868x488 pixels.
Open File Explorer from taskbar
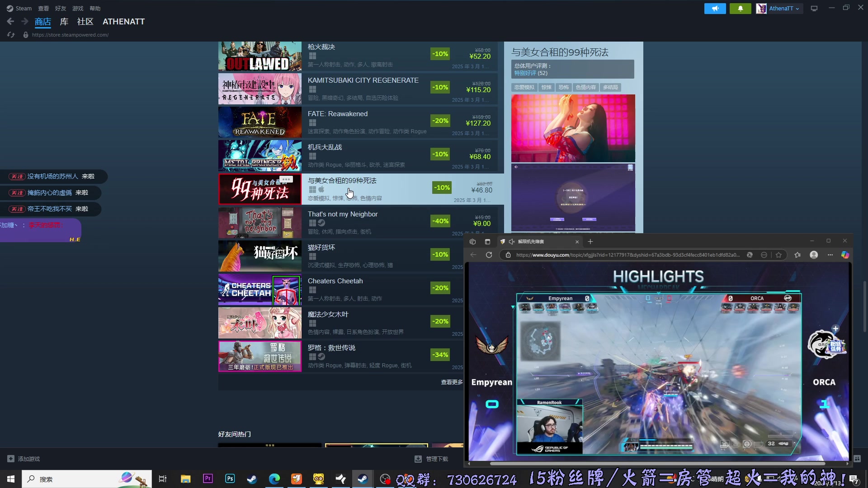186,479
